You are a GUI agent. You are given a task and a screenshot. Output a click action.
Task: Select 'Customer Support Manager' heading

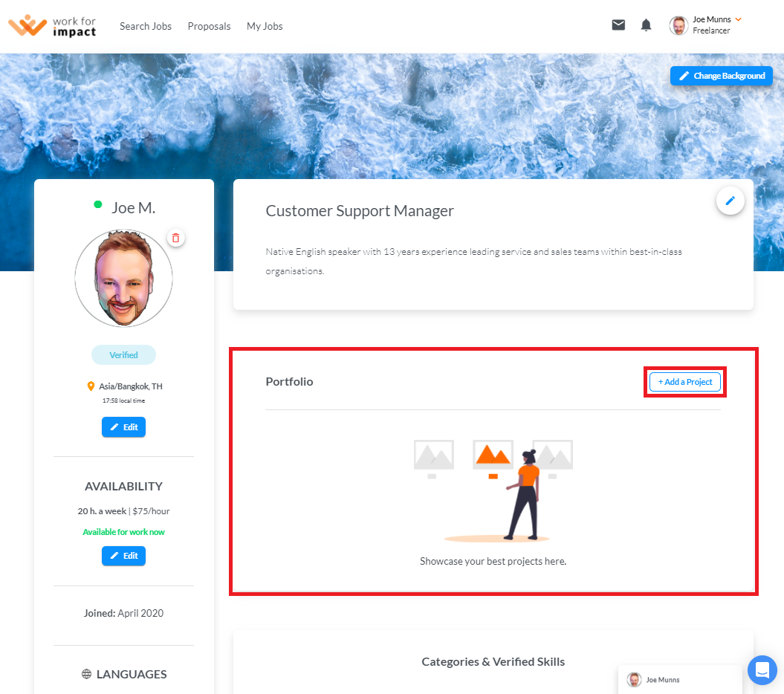click(360, 210)
